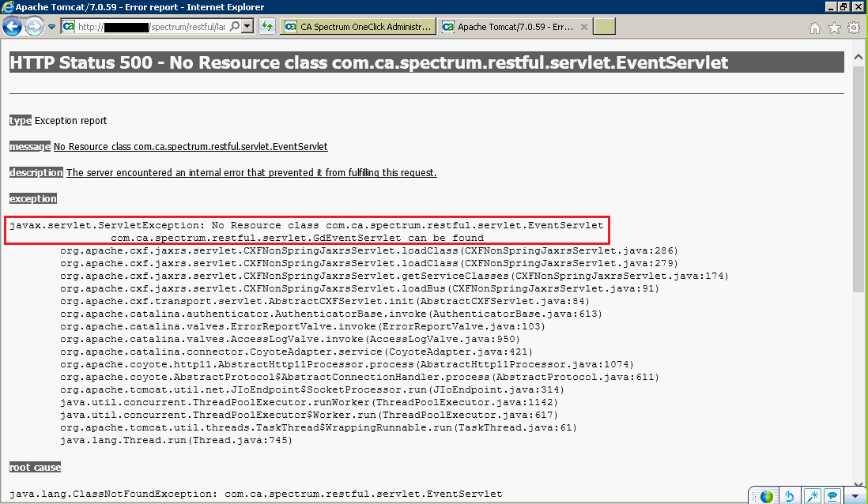Viewport: 868px width, 504px height.
Task: Open the Tools gear menu
Action: (854, 28)
